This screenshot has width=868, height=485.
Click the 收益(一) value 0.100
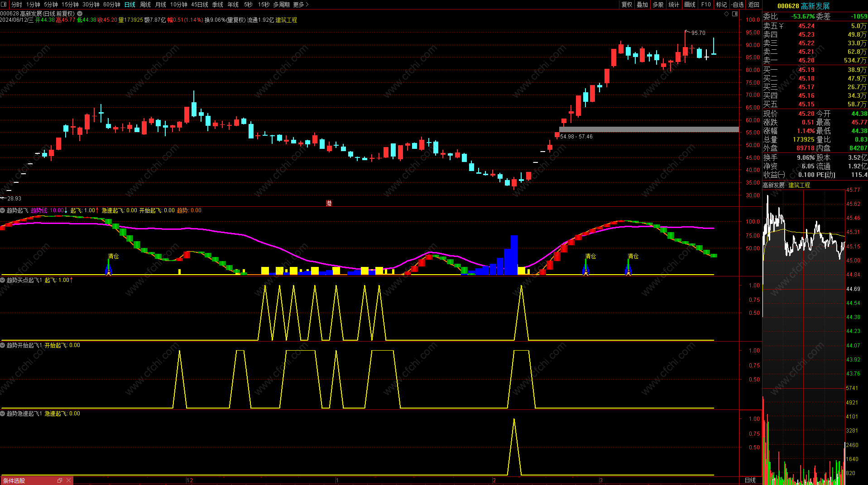tap(806, 175)
